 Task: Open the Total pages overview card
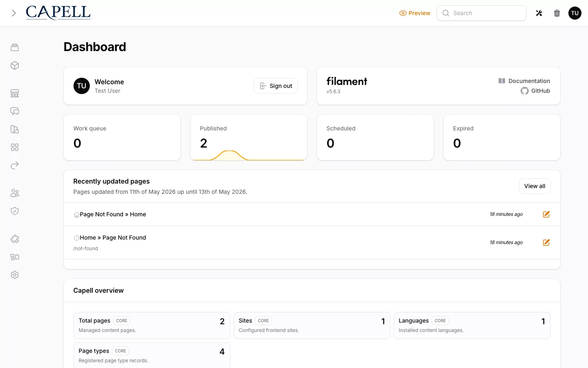click(x=152, y=325)
